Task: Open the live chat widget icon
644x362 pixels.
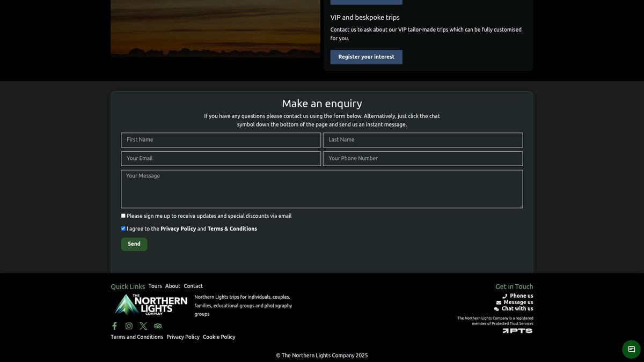Action: [631, 349]
